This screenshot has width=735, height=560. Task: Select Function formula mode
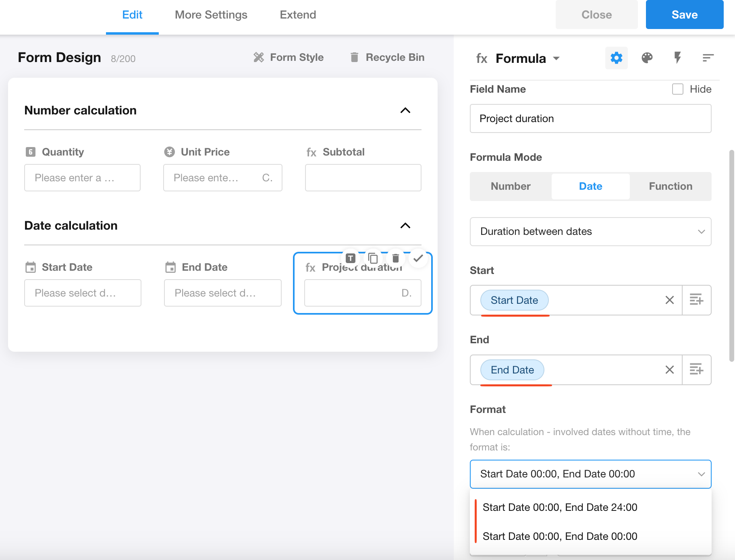click(671, 186)
